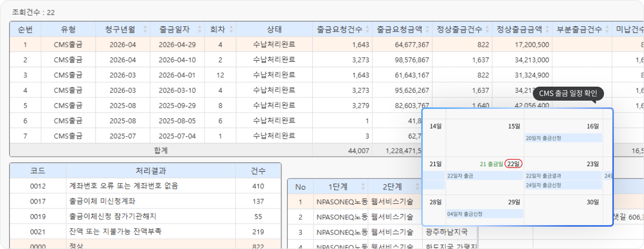Image resolution: width=644 pixels, height=249 pixels.
Task: Select the 출금이체신청 참가기관해지 result row
Action: (145, 216)
